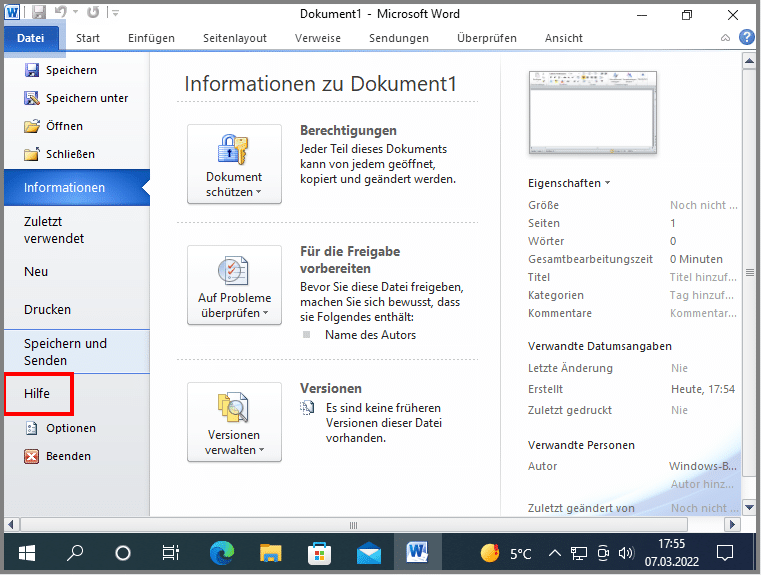
Task: Click the Speichern save icon
Action: point(31,70)
